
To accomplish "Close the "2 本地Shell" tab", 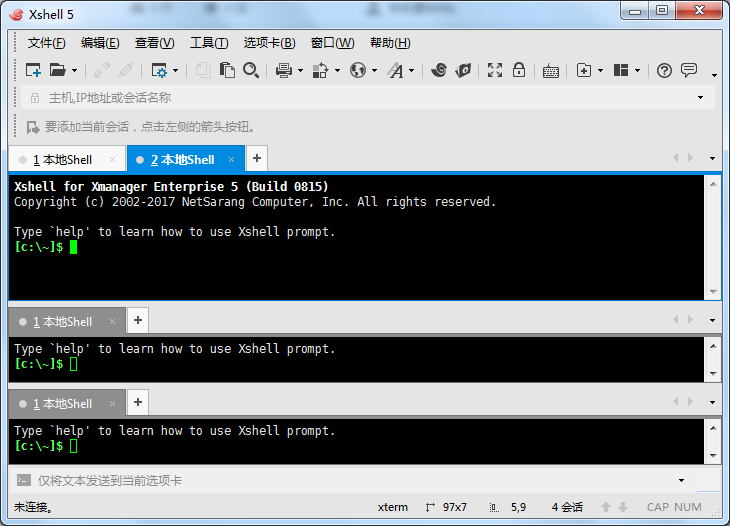I will pyautogui.click(x=231, y=160).
